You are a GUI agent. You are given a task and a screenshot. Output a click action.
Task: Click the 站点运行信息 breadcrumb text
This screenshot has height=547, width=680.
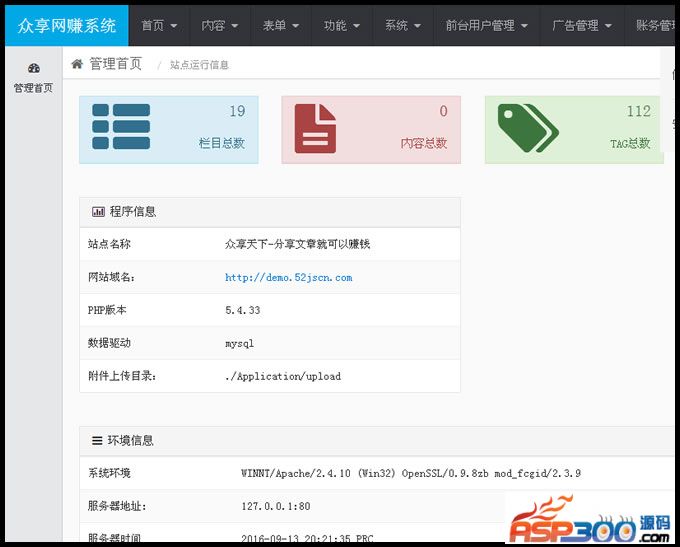click(x=199, y=65)
